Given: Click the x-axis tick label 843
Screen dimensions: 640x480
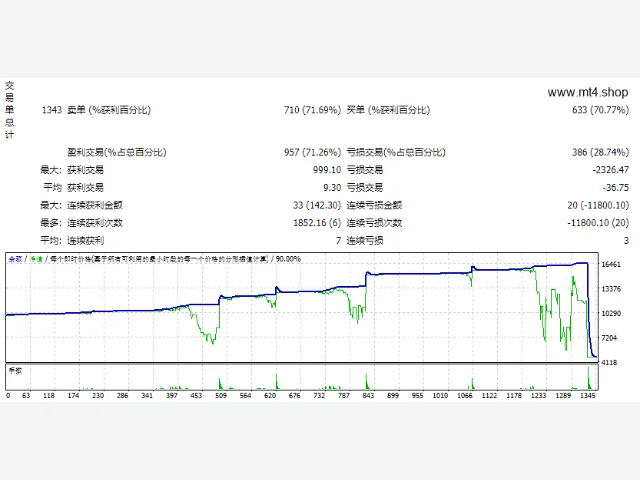Looking at the screenshot, I should point(368,396).
